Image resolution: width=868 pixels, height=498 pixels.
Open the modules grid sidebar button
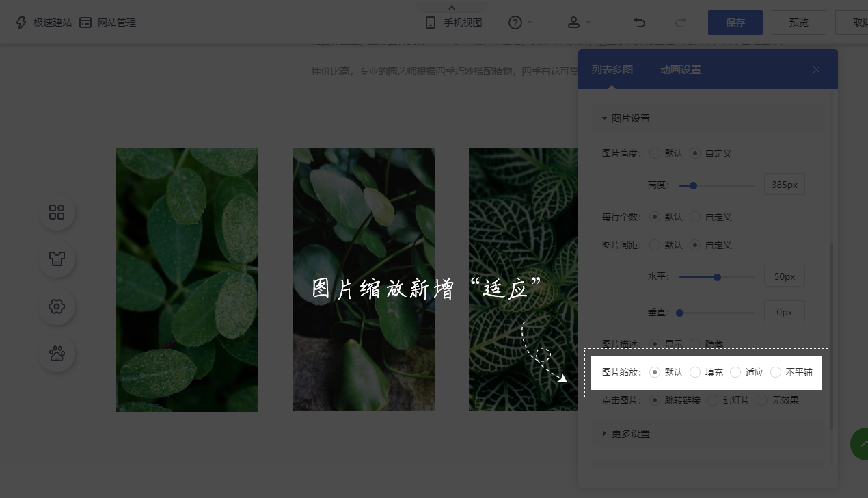(57, 212)
